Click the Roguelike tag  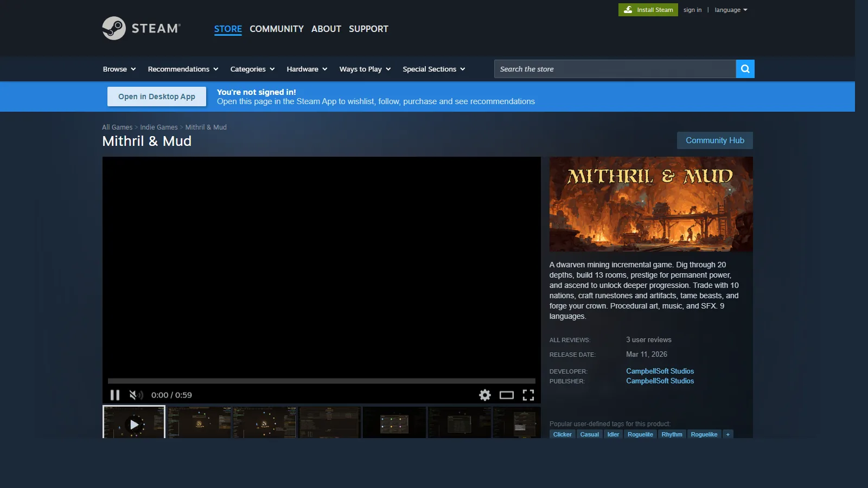click(704, 434)
